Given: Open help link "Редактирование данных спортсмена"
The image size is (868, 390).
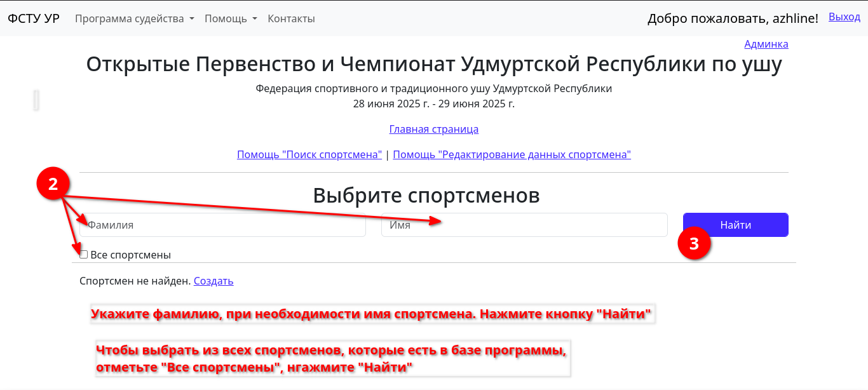Looking at the screenshot, I should point(512,154).
